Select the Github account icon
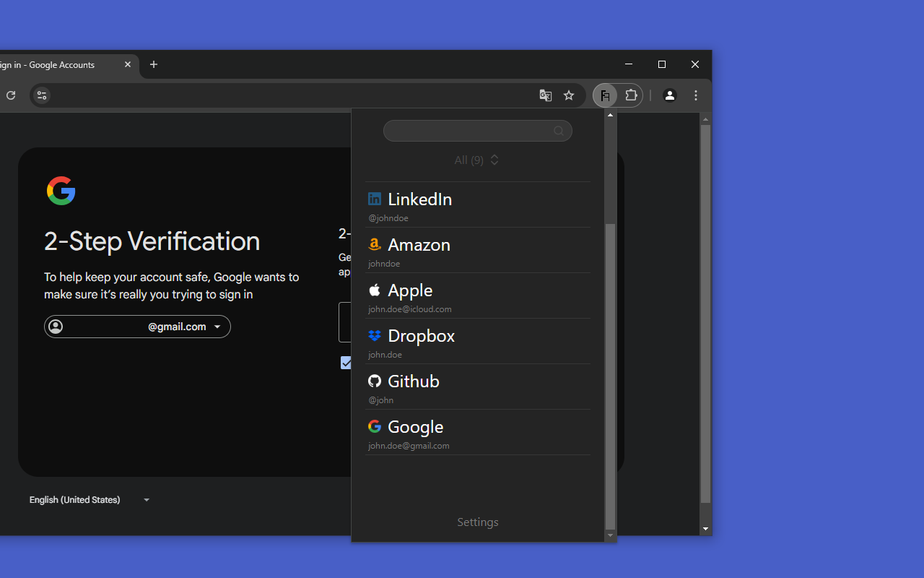This screenshot has height=578, width=924. coord(375,381)
